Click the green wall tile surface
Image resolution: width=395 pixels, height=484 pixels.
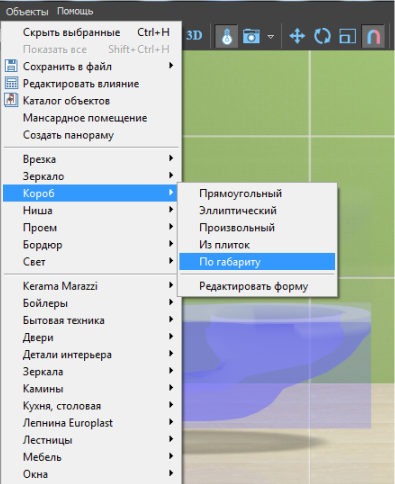353,93
